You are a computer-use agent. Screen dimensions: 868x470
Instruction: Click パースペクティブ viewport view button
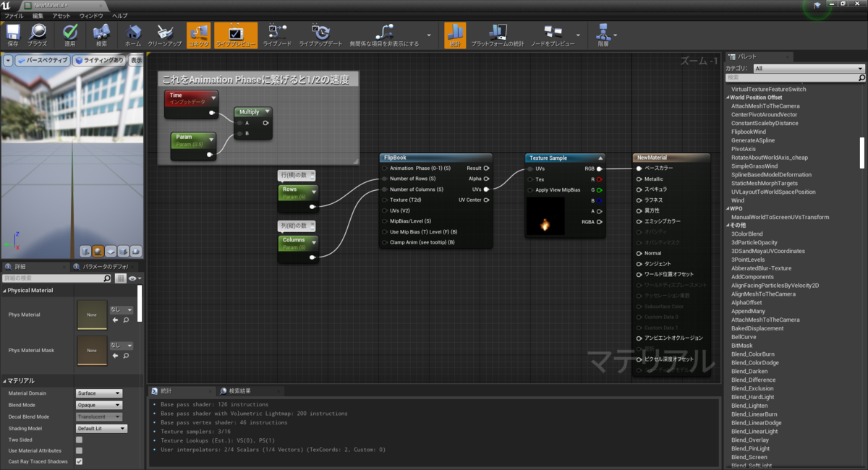pos(42,61)
